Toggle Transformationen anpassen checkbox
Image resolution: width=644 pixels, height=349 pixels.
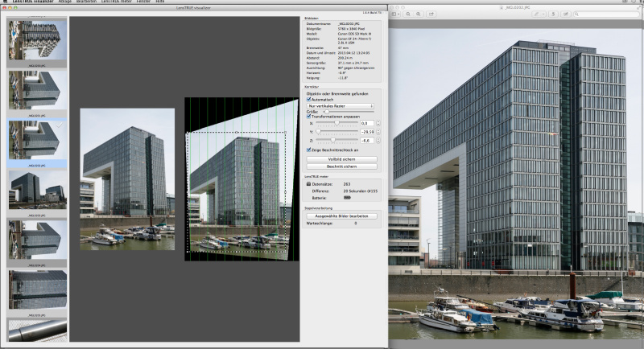coord(309,117)
